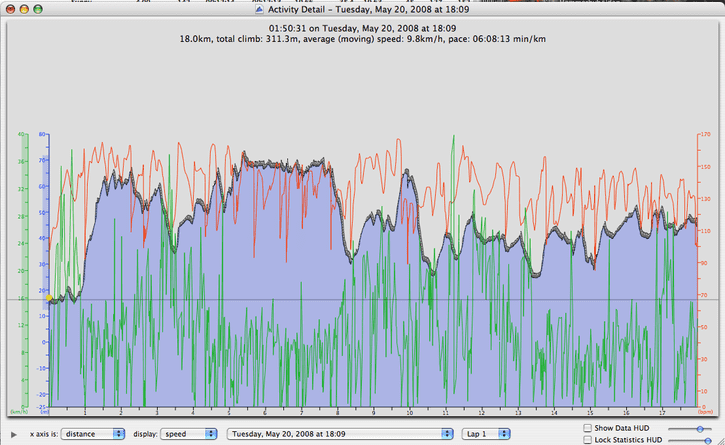
Task: Open the activity date dropdown
Action: (x=340, y=434)
